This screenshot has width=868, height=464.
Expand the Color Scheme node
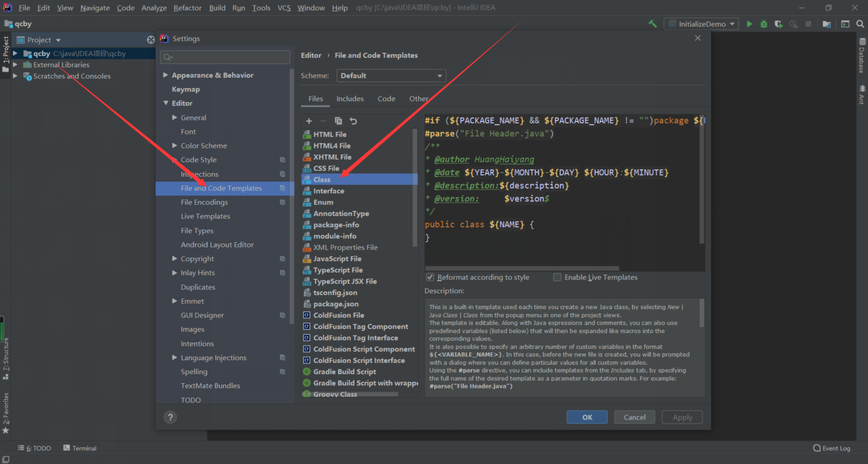[175, 146]
